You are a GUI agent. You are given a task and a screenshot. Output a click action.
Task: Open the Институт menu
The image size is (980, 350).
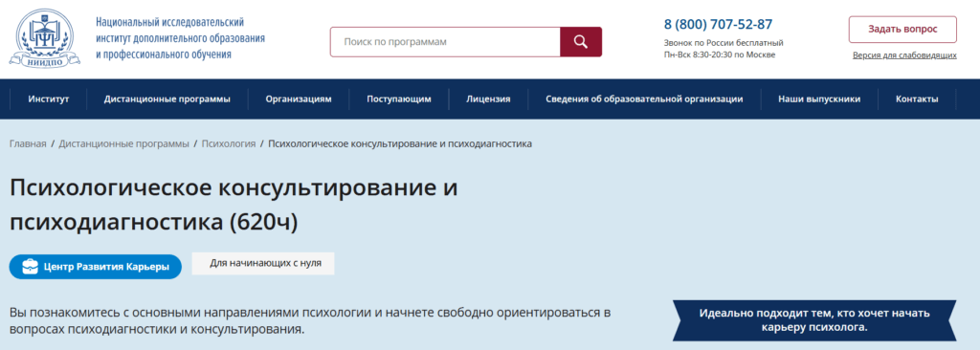click(x=48, y=98)
